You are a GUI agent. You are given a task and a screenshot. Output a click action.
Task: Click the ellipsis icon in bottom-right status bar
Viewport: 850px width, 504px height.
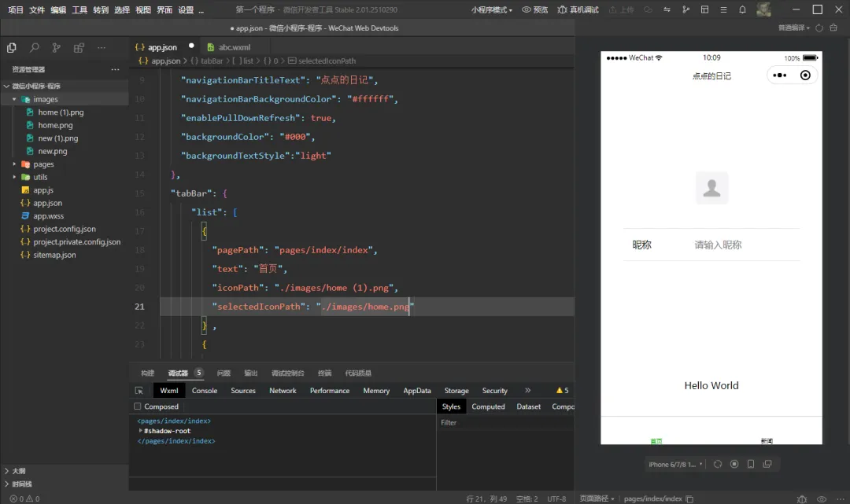pos(841,499)
